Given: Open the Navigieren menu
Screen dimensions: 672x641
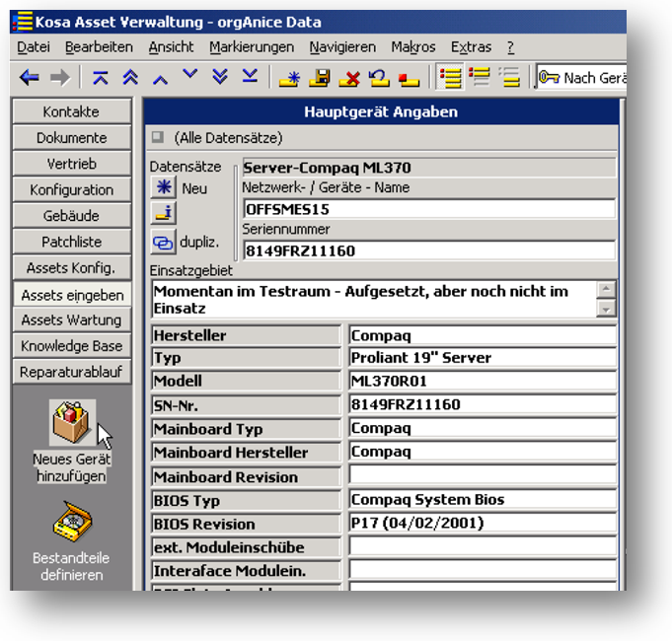Looking at the screenshot, I should coord(342,46).
